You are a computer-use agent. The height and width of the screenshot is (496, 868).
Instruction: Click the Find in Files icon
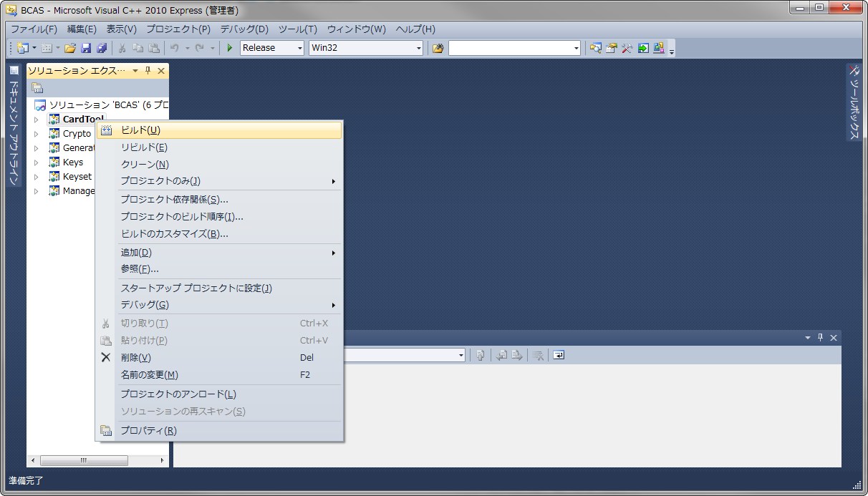[438, 48]
